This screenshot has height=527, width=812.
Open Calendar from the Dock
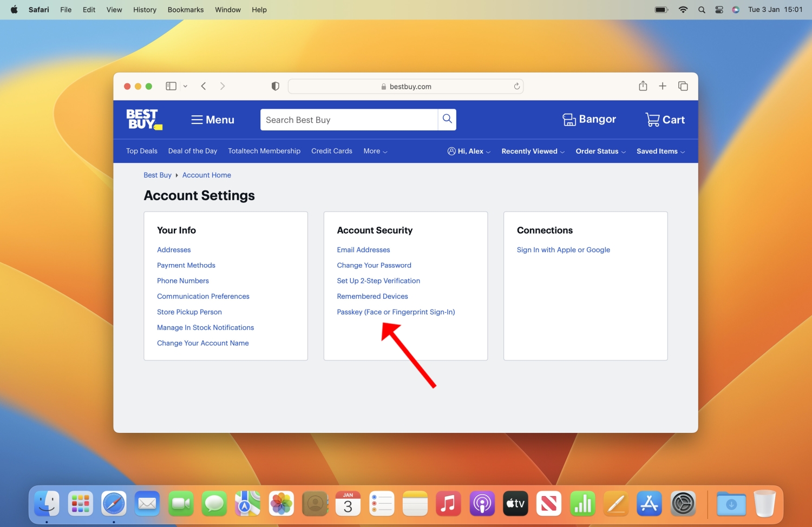pos(348,504)
